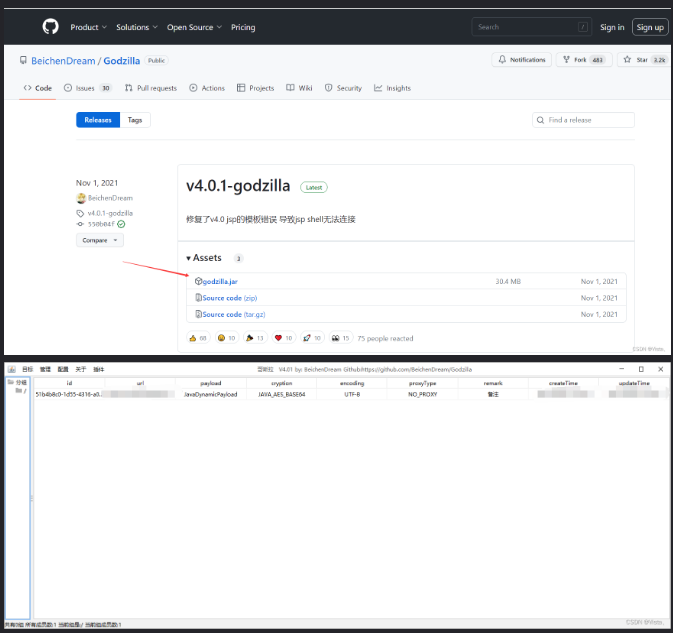Click the rocket reaction
This screenshot has height=633, width=673.
[x=312, y=338]
